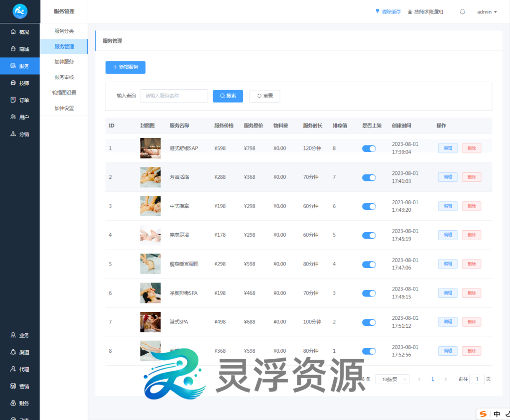Viewport: 510px width, 420px height.
Task: Open the 港式SPA cover thumbnail
Action: point(150,322)
